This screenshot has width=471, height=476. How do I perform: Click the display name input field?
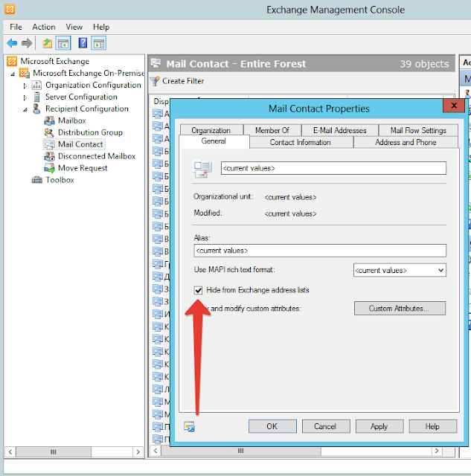(x=333, y=168)
